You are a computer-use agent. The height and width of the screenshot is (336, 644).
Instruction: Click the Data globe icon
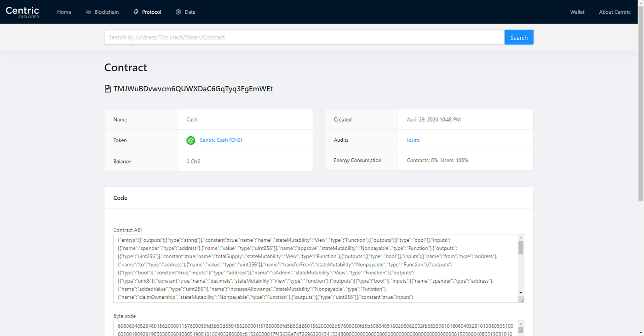pos(178,12)
